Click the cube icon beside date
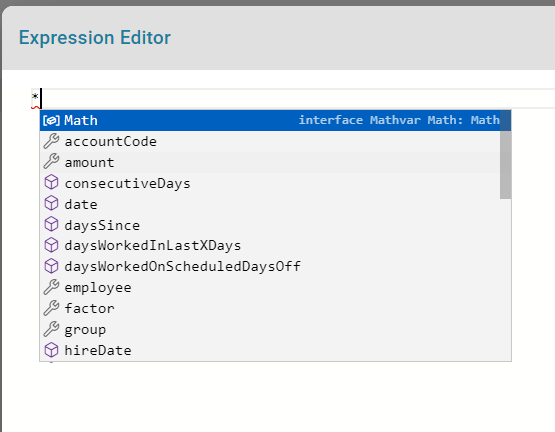The height and width of the screenshot is (432, 555). (51, 204)
